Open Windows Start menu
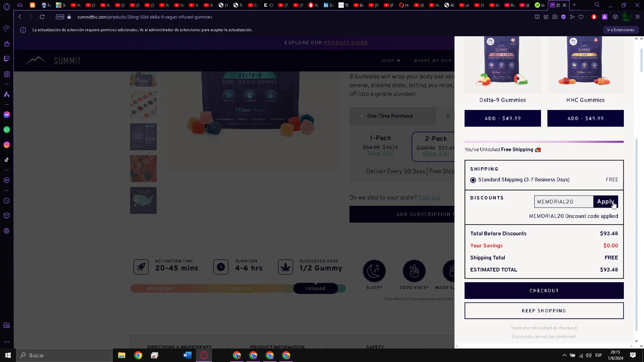The image size is (644, 362). click(x=8, y=355)
